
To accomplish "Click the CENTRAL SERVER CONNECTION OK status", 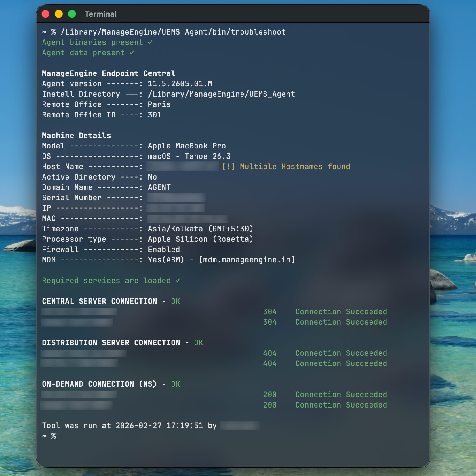I will point(175,301).
